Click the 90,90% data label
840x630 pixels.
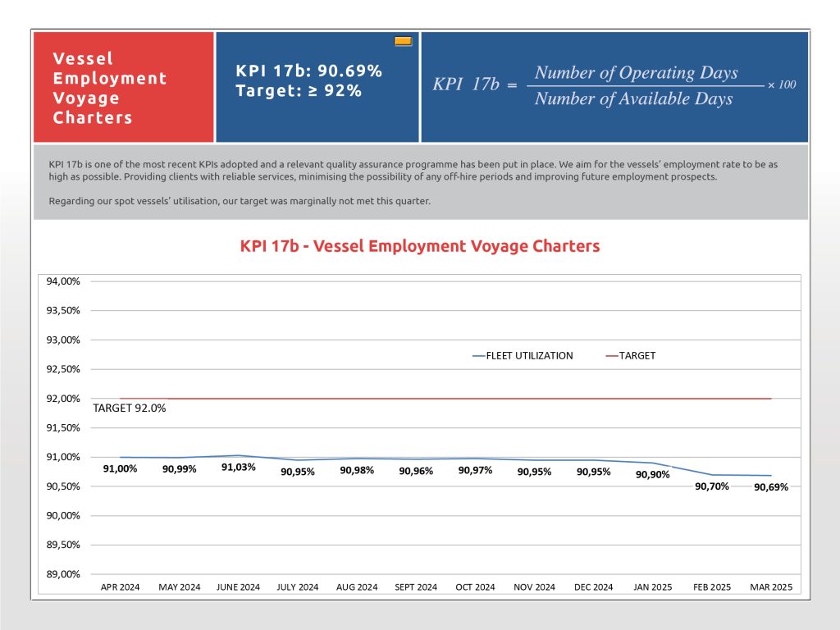pyautogui.click(x=652, y=475)
